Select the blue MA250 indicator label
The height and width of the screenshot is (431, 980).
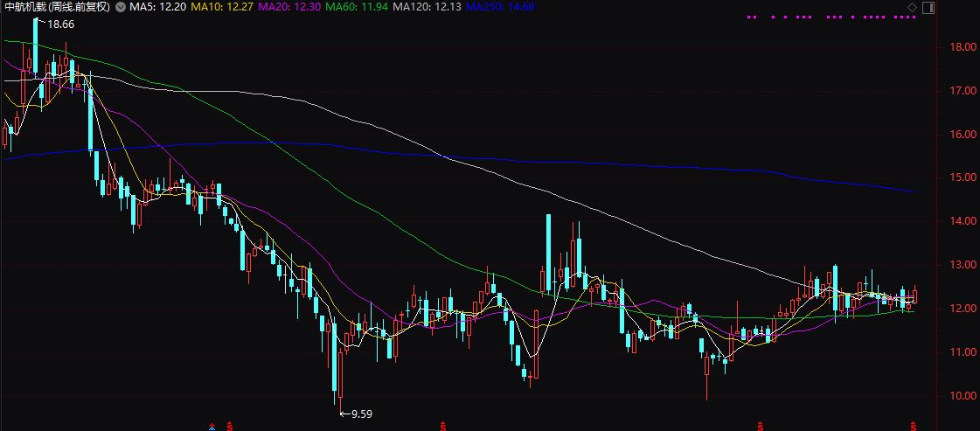(500, 8)
